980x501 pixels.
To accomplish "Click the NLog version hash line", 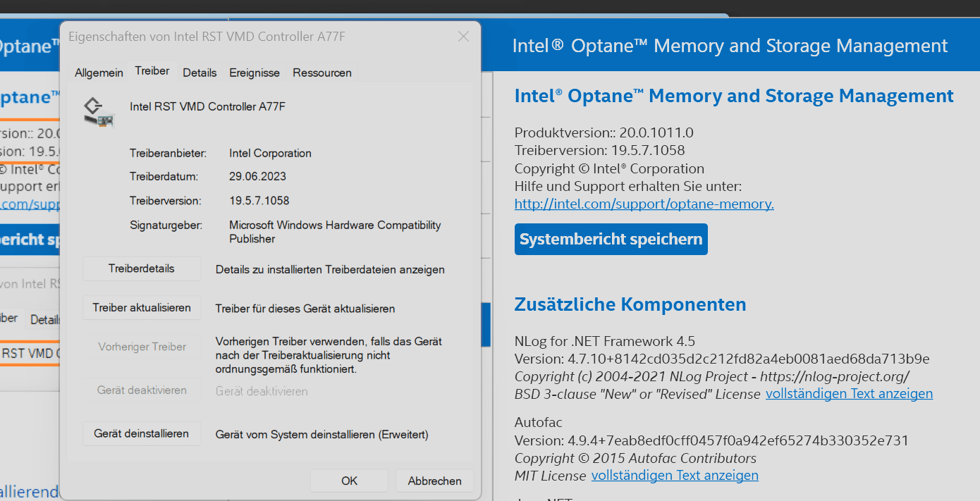I will click(x=722, y=359).
